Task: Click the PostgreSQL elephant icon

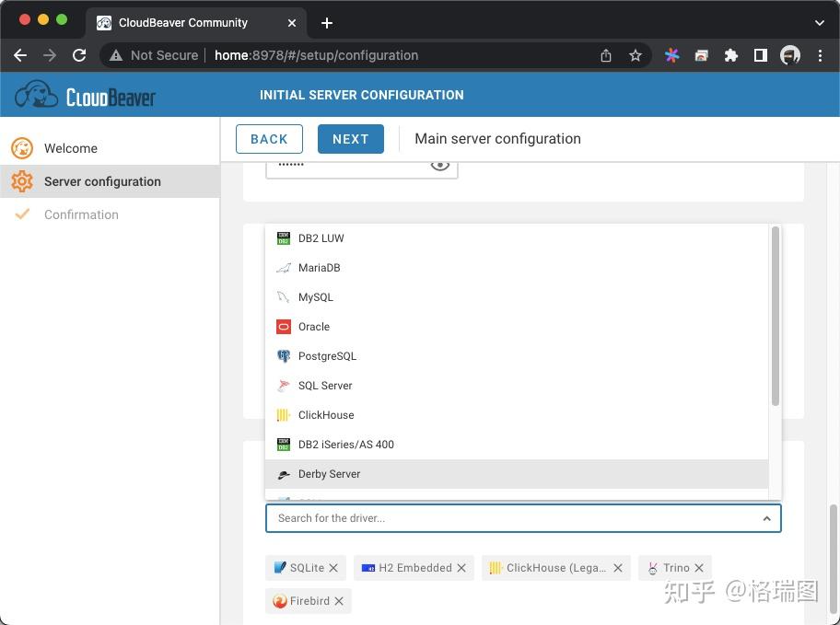Action: (x=284, y=356)
